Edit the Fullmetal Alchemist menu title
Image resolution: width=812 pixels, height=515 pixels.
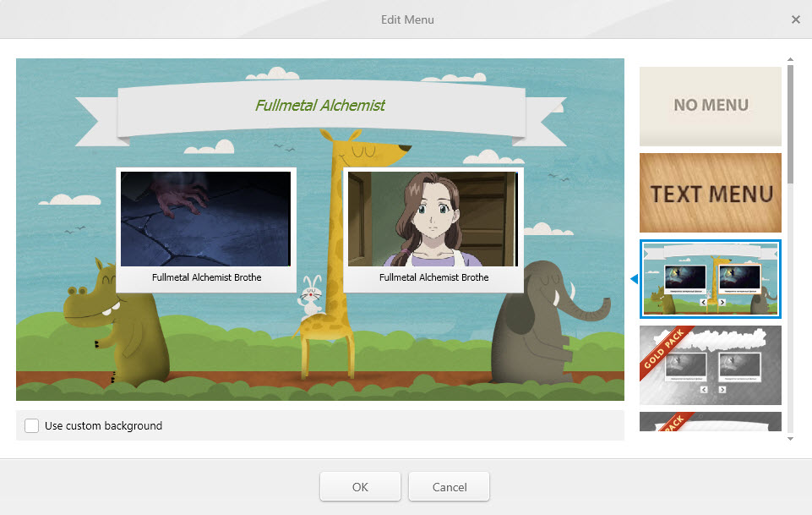[320, 106]
